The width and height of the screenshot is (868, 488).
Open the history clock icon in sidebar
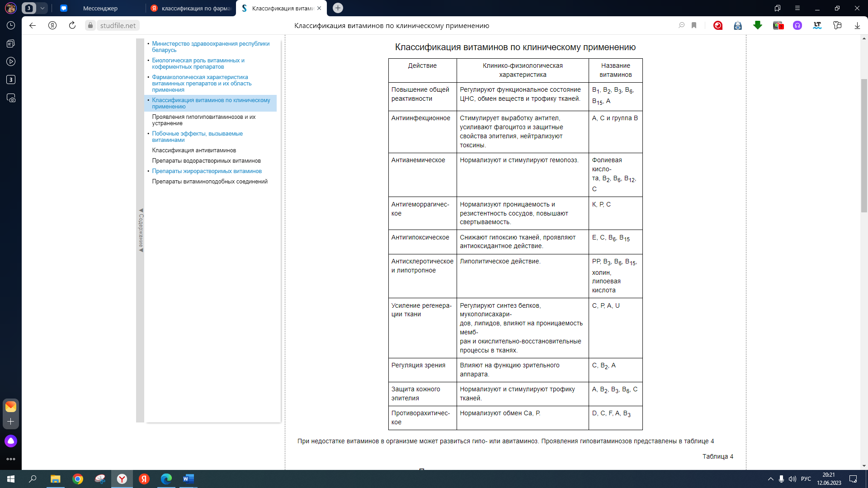(11, 26)
